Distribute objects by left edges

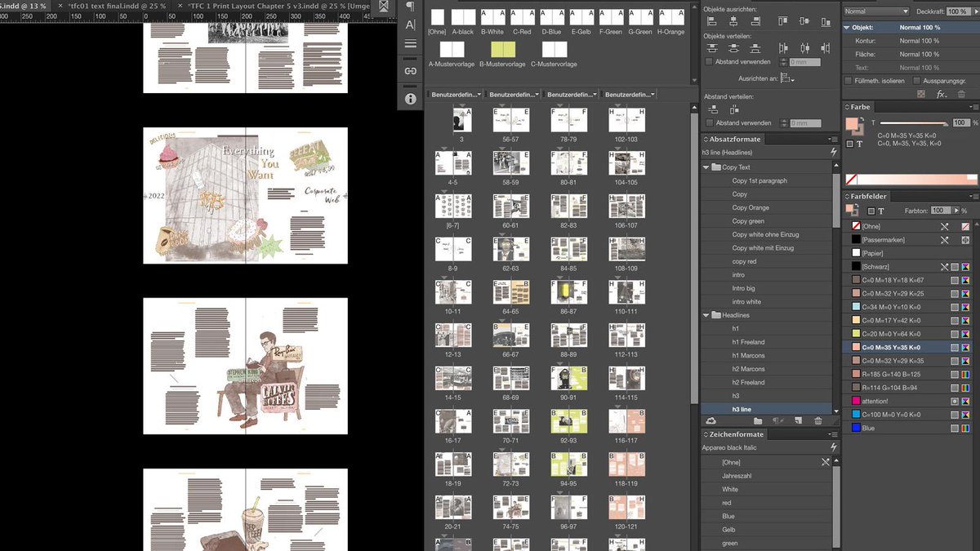click(x=782, y=49)
